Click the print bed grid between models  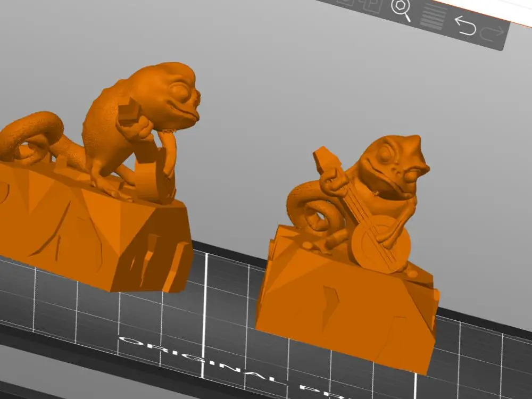click(x=224, y=298)
